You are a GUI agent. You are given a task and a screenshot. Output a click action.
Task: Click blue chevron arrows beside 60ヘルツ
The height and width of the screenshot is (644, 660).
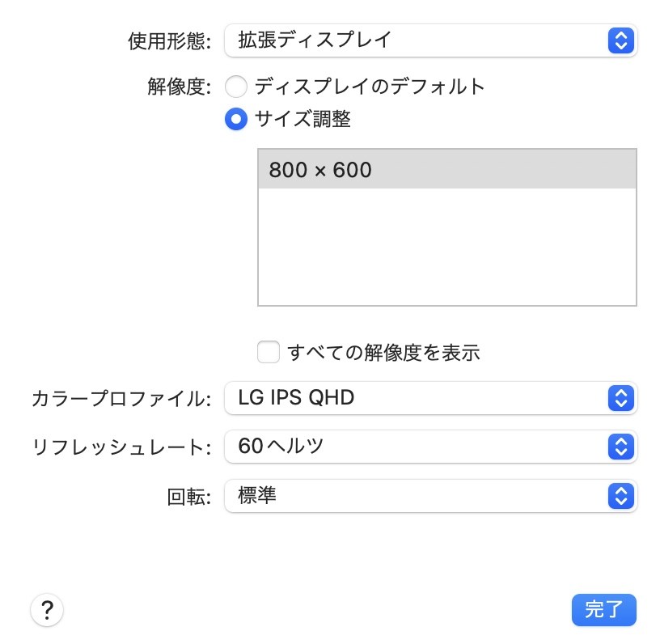620,447
